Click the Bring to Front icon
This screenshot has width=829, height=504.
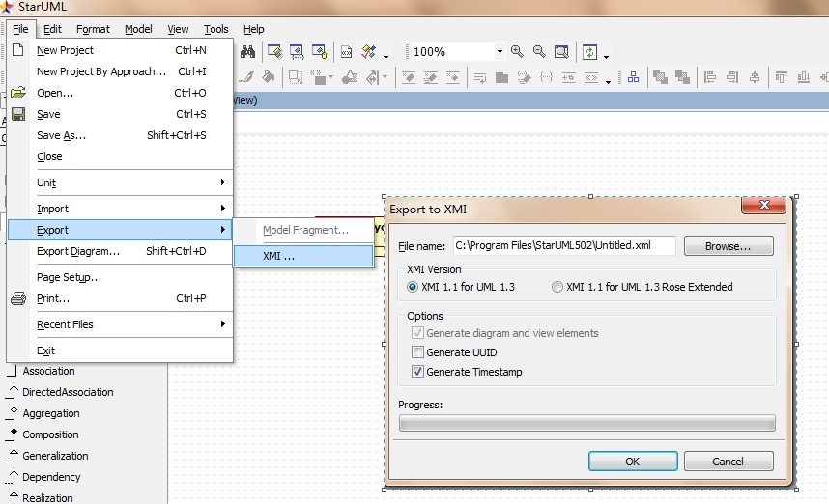(x=660, y=77)
